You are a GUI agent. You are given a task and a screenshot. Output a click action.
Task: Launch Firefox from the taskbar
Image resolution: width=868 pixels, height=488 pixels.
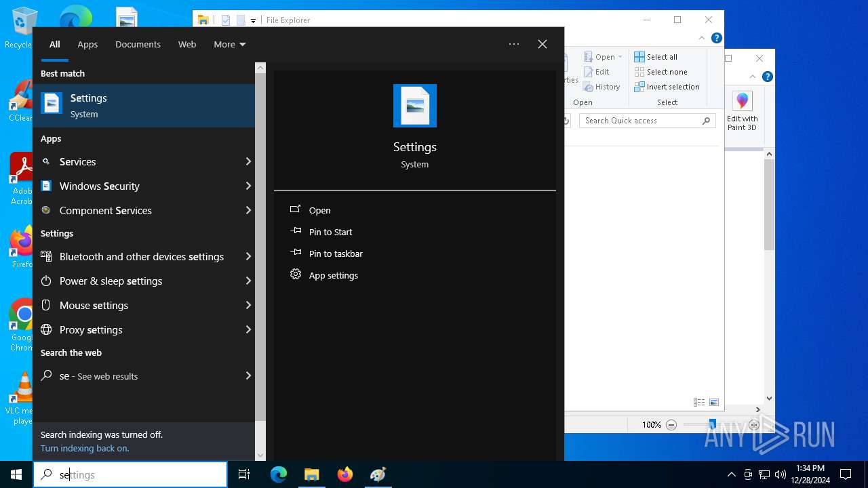(345, 474)
